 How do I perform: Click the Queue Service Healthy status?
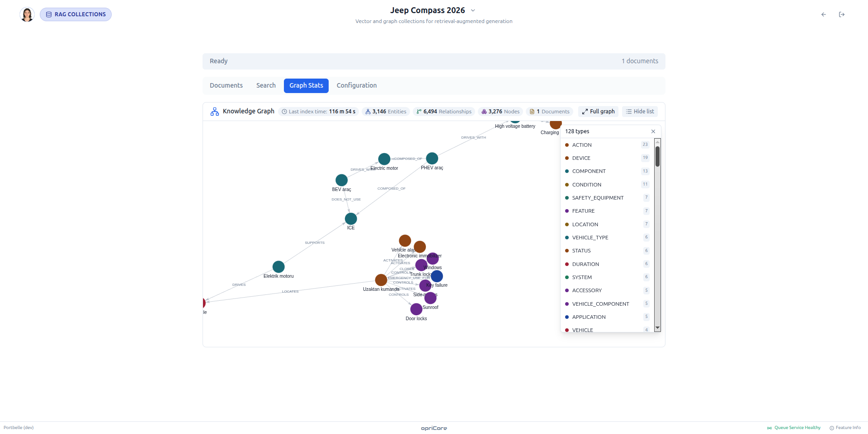coord(794,428)
